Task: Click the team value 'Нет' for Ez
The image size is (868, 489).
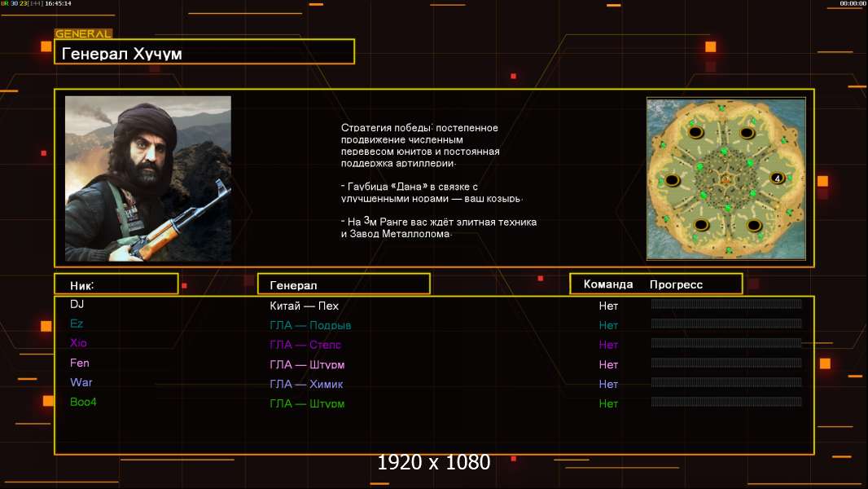Action: point(607,325)
